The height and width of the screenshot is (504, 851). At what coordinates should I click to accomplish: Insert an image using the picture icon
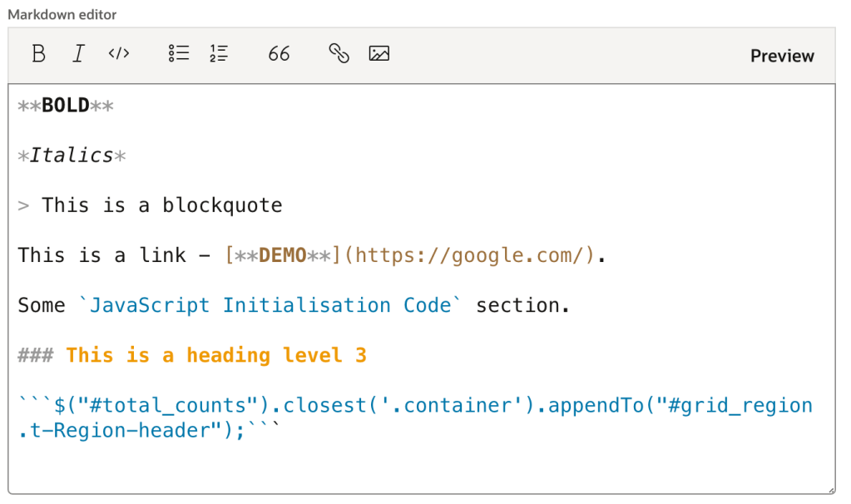click(379, 54)
